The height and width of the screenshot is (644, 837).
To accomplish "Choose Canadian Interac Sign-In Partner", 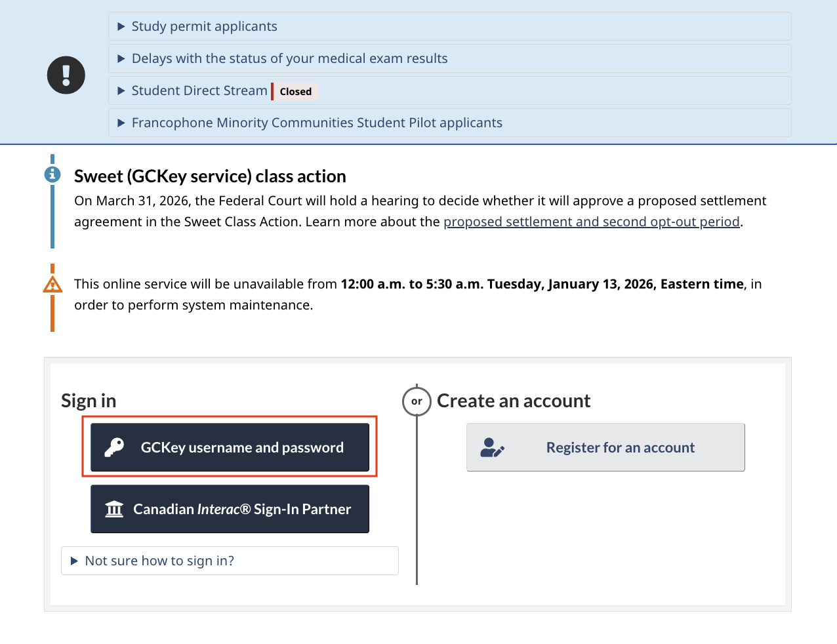I will coord(230,509).
